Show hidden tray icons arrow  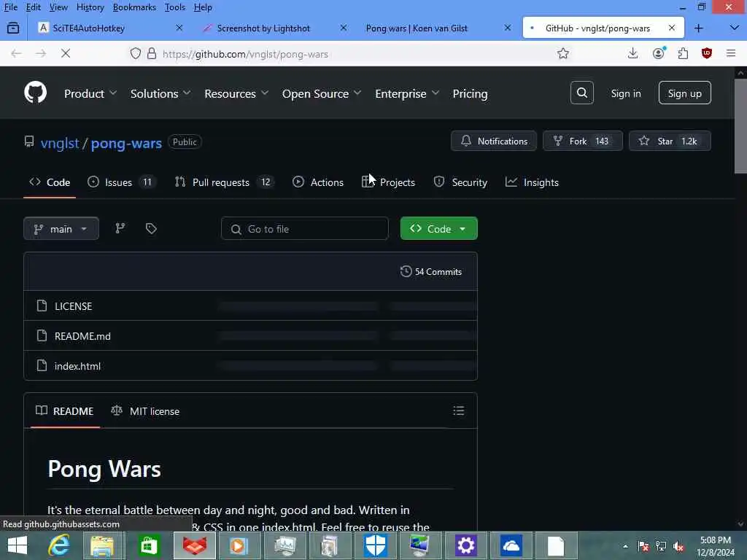pos(625,546)
